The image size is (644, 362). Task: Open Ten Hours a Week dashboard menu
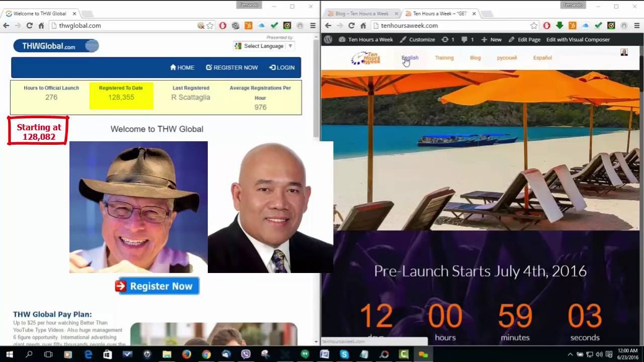(366, 39)
